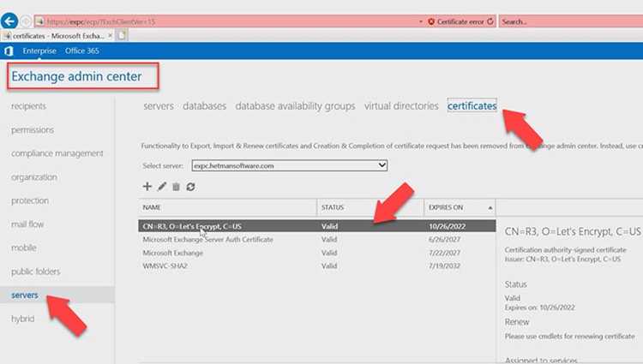Click the Certificate error shield icon

coord(431,21)
